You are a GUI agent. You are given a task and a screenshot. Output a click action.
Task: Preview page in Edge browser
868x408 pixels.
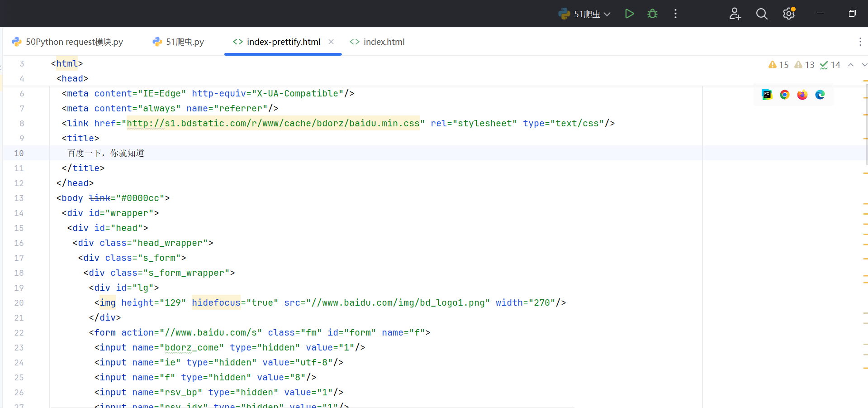click(x=820, y=95)
